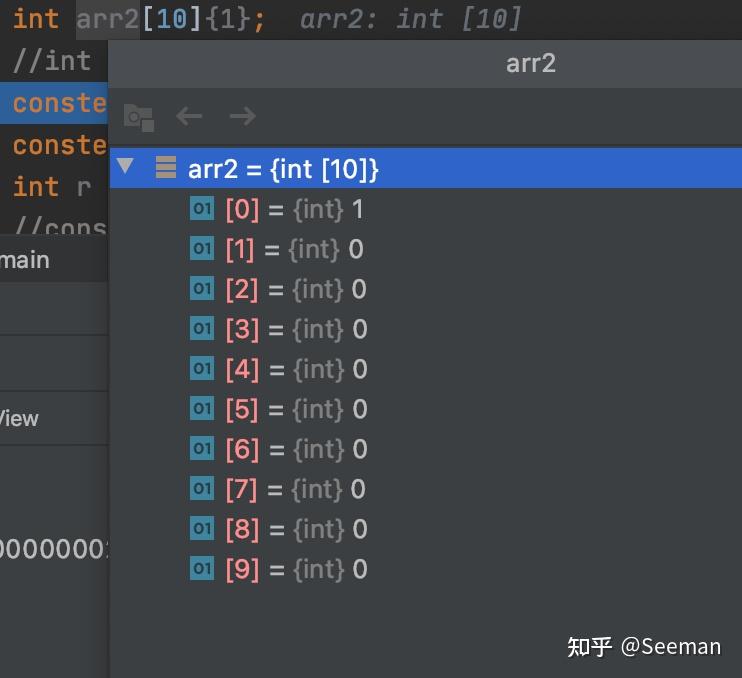Select array element [5] row
This screenshot has width=742, height=678.
pyautogui.click(x=425, y=409)
